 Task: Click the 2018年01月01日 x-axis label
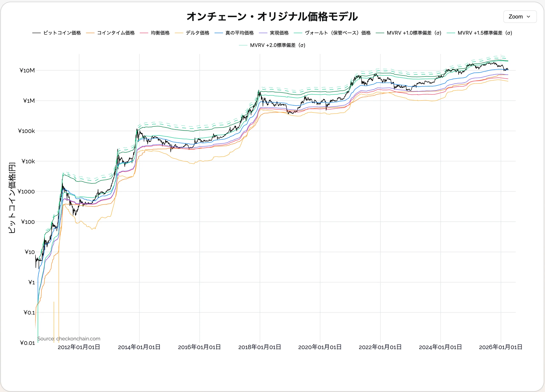(260, 347)
